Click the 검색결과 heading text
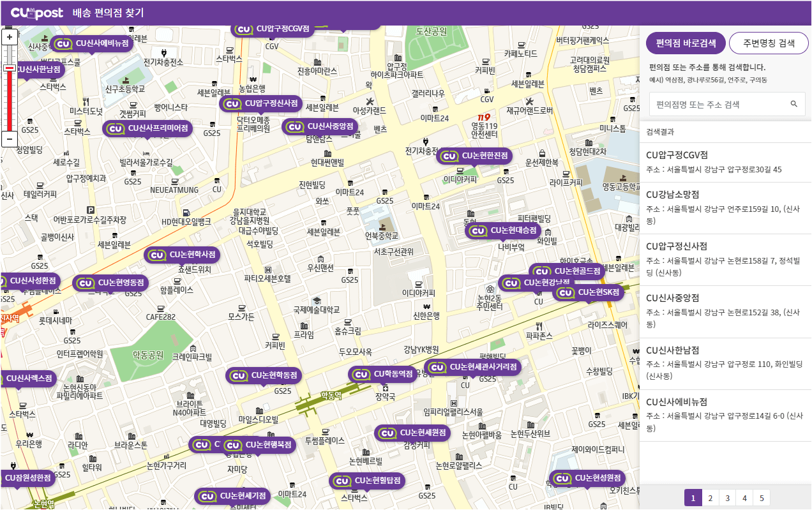Screen dimensions: 812x510 pyautogui.click(x=660, y=132)
